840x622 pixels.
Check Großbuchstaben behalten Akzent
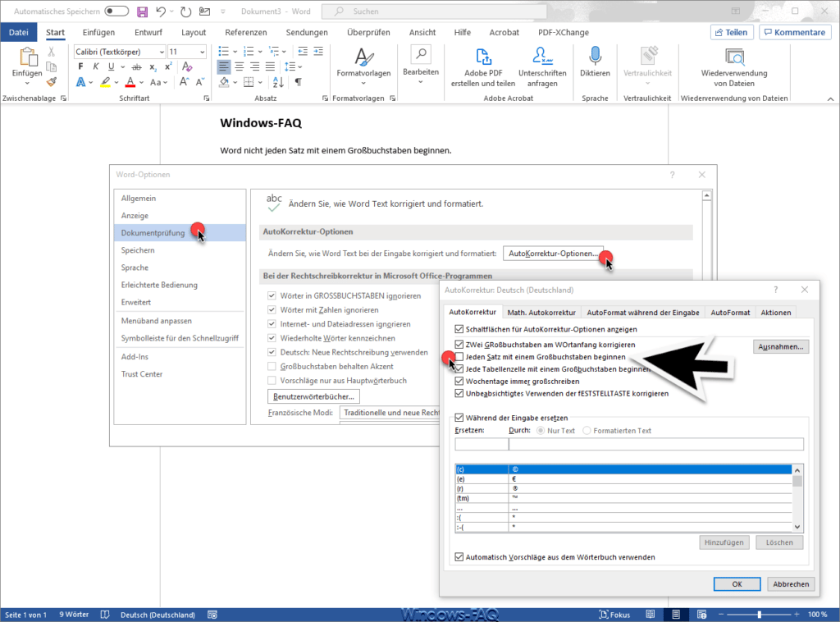tap(272, 367)
